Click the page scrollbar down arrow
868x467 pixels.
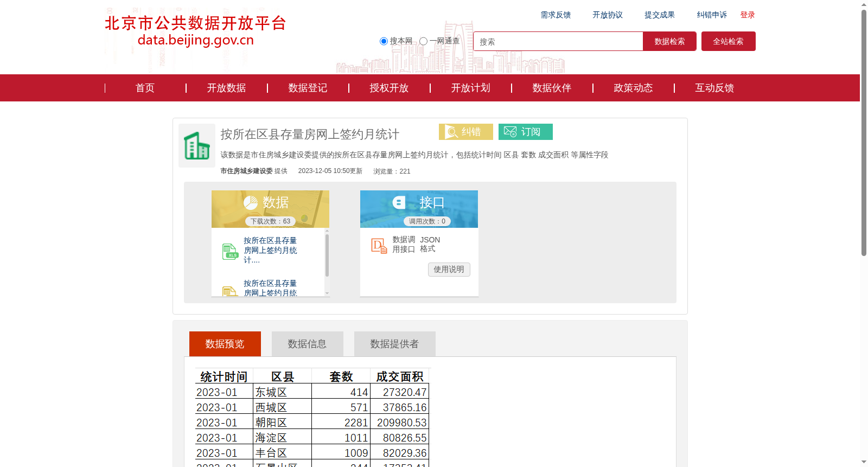pos(864,462)
